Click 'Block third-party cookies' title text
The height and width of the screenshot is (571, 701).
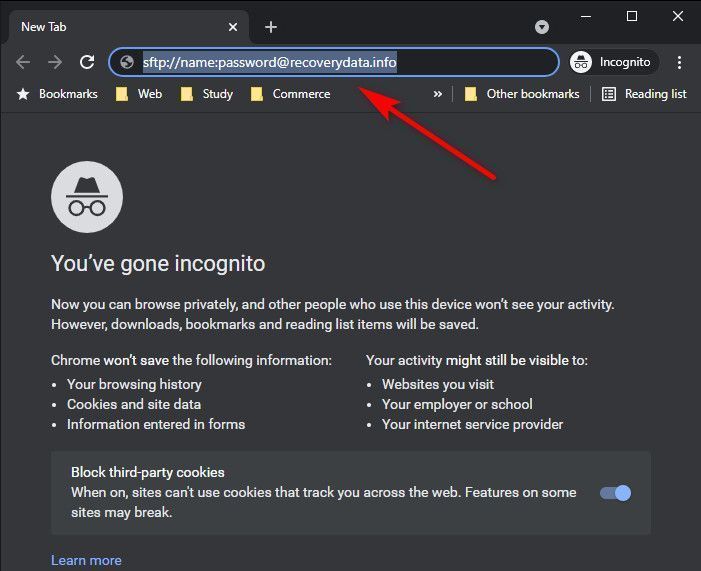tap(148, 472)
